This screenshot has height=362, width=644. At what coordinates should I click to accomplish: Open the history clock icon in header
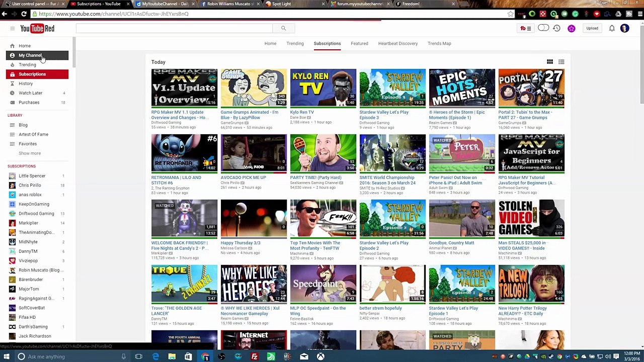click(556, 29)
